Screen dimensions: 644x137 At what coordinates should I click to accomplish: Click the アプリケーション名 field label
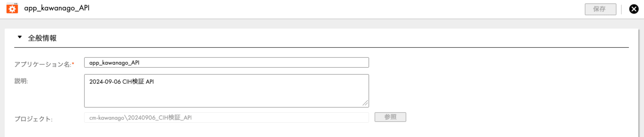tap(43, 64)
